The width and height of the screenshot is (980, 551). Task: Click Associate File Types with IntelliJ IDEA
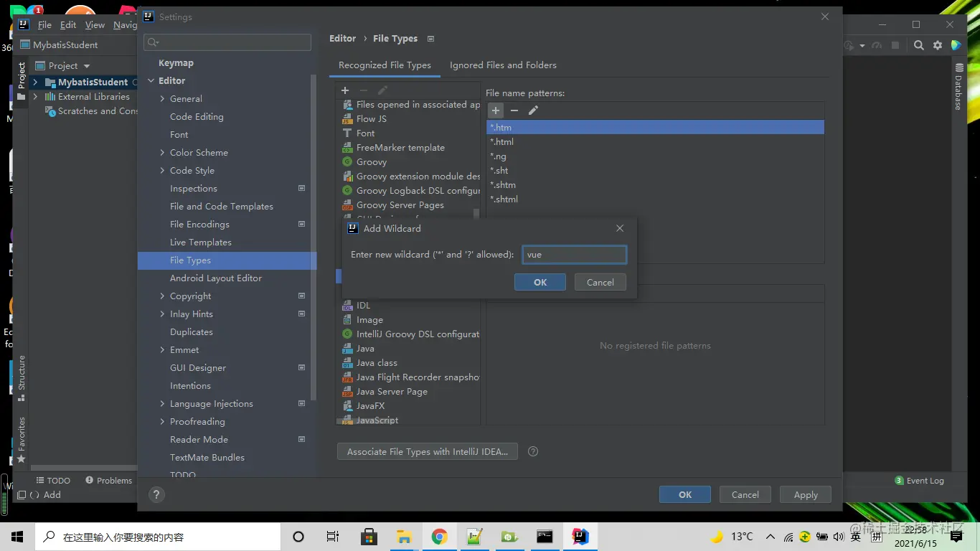(x=428, y=452)
